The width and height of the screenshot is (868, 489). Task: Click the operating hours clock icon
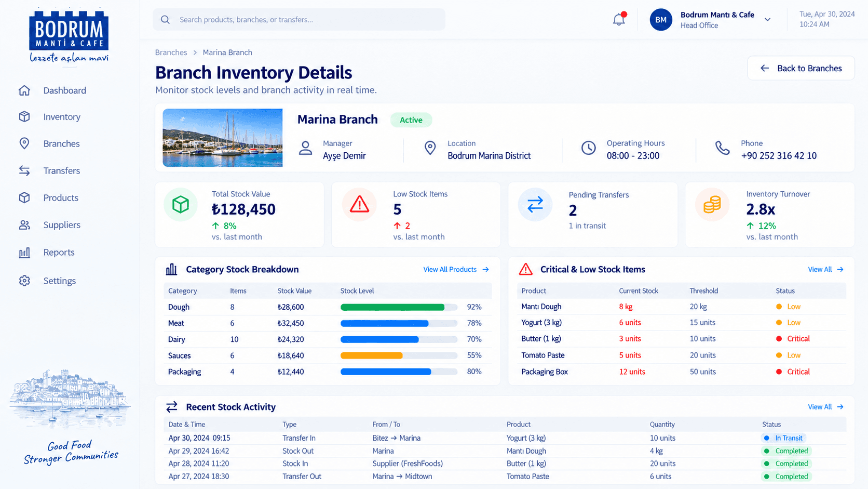[x=588, y=148]
